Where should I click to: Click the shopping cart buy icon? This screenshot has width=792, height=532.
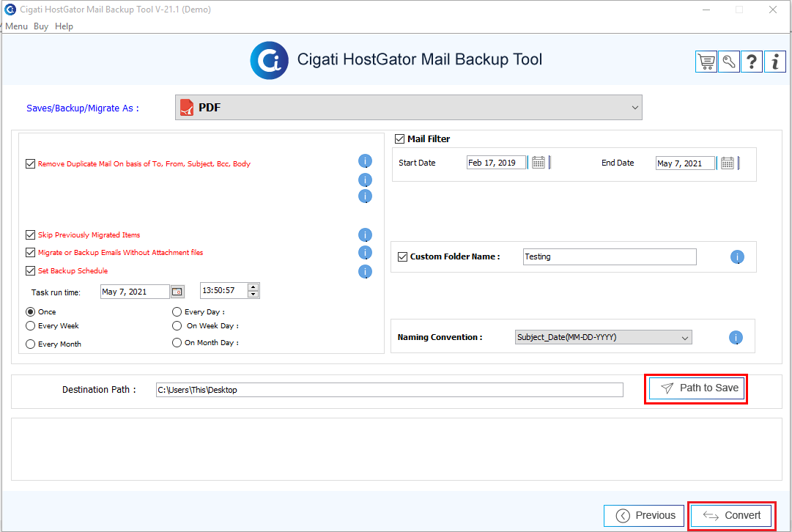click(706, 62)
